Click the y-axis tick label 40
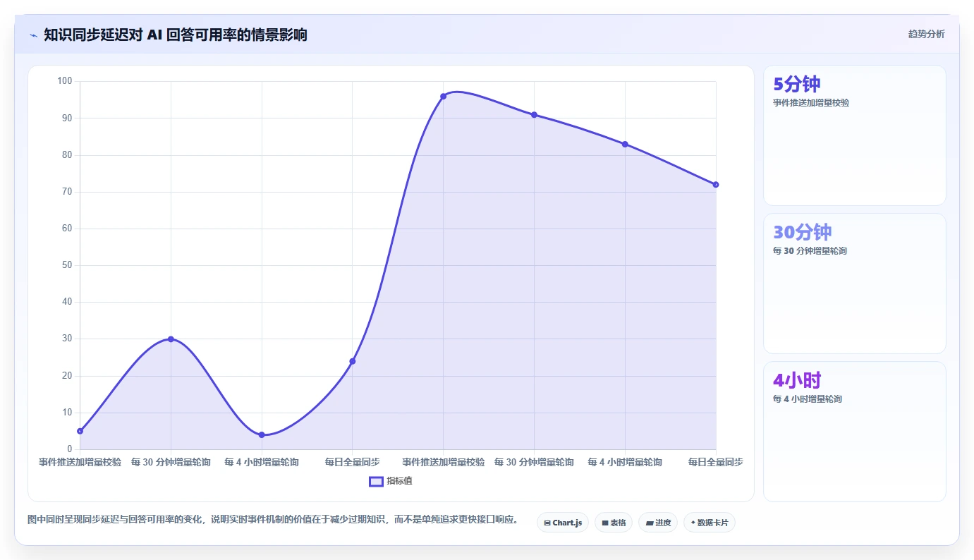Viewport: 974px width, 560px height. click(68, 303)
